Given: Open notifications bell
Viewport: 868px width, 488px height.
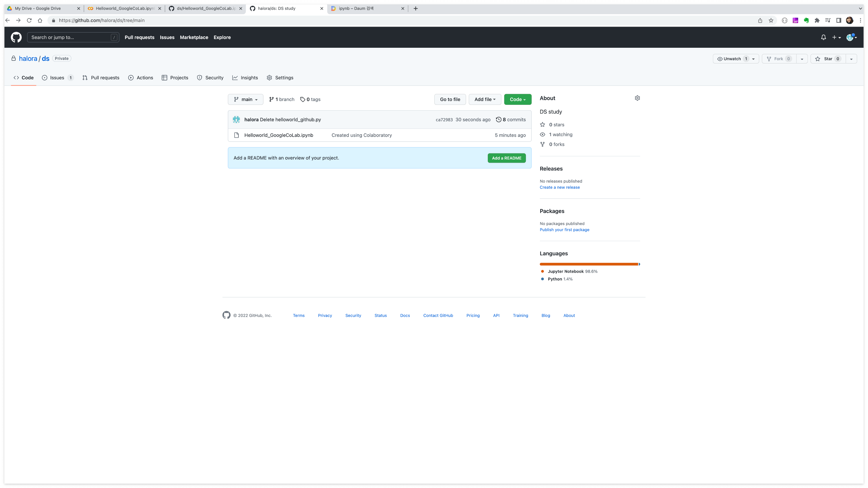Looking at the screenshot, I should pos(823,37).
